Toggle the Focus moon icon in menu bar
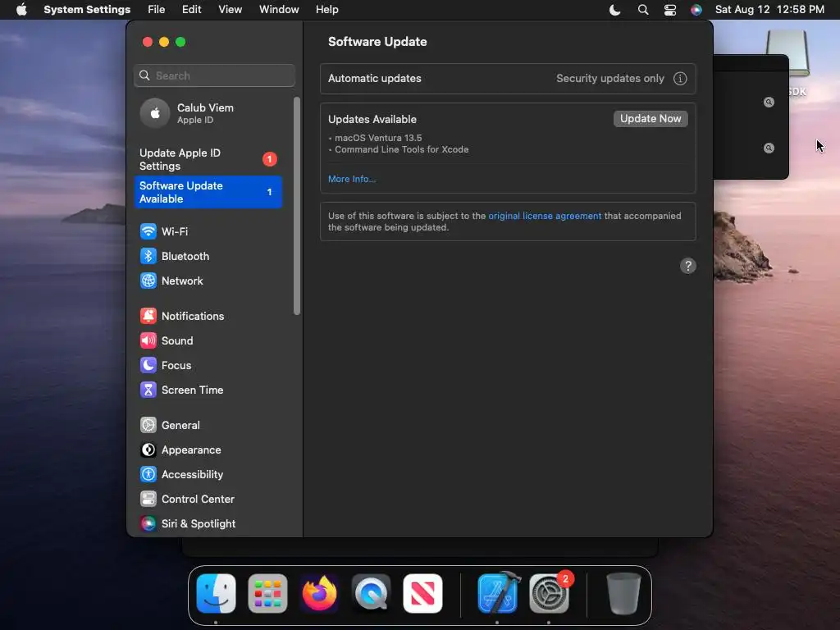Image resolution: width=840 pixels, height=630 pixels. 615,10
